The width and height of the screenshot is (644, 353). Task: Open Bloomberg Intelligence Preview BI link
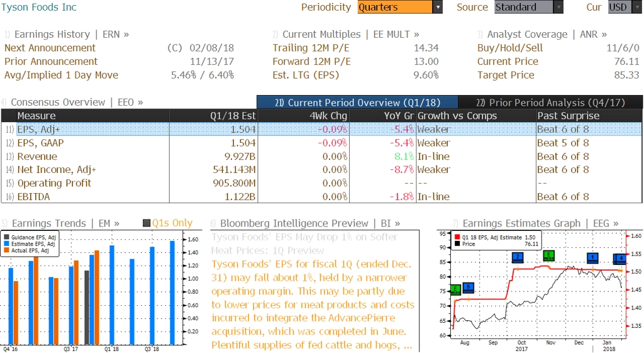pyautogui.click(x=310, y=223)
